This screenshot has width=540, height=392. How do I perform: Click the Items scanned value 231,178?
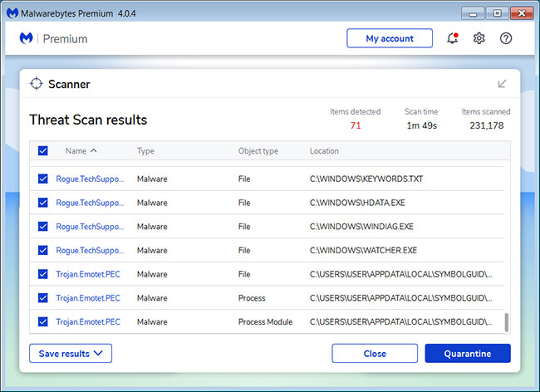(486, 125)
